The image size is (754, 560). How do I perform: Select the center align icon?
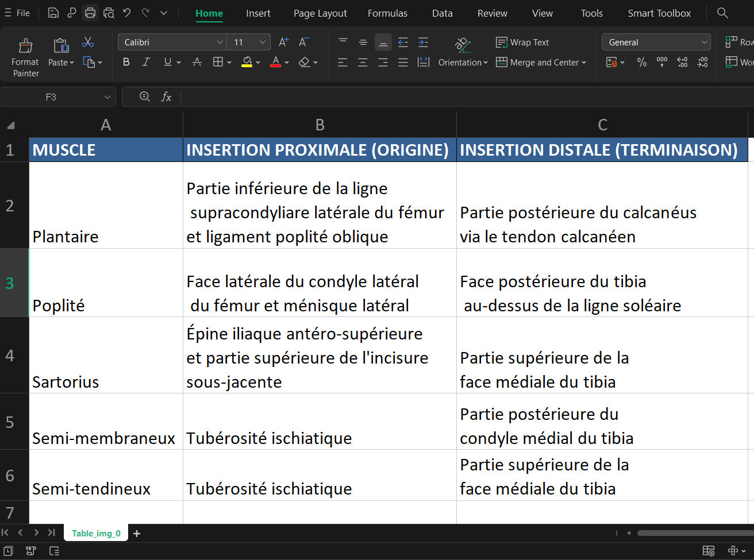pyautogui.click(x=363, y=62)
